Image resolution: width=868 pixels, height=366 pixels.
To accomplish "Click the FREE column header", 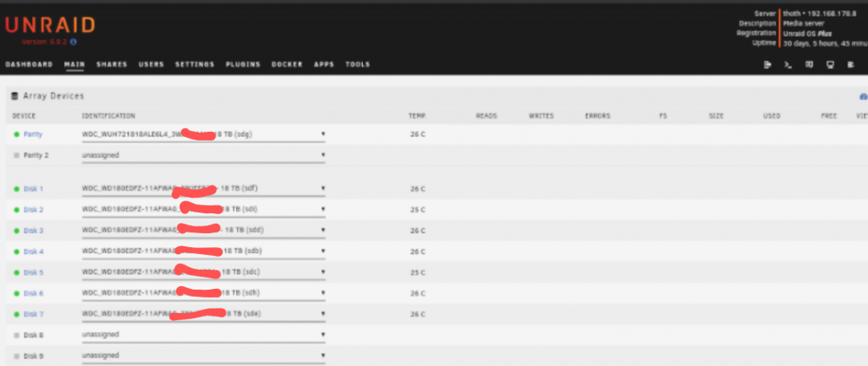I will 829,116.
